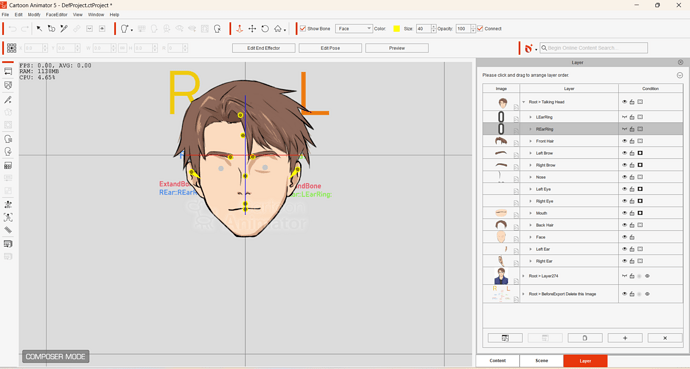Click the face head tool in top toolbar
The height and width of the screenshot is (369, 690).
point(125,29)
